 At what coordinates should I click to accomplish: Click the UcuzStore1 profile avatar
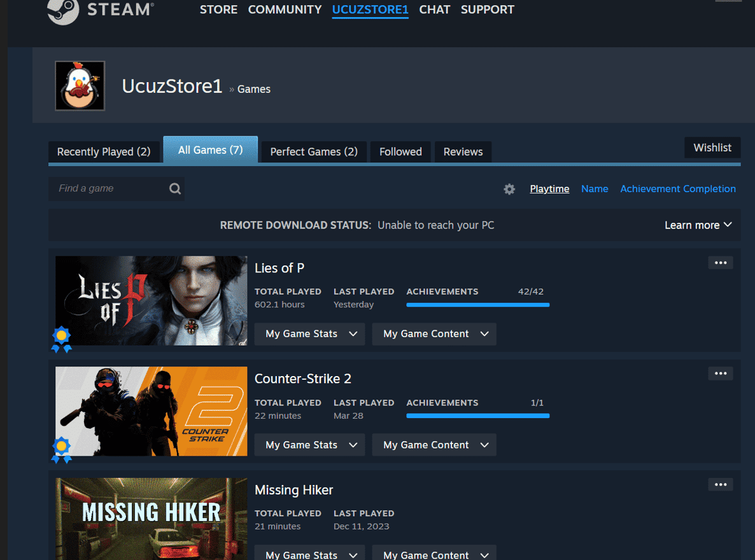80,85
